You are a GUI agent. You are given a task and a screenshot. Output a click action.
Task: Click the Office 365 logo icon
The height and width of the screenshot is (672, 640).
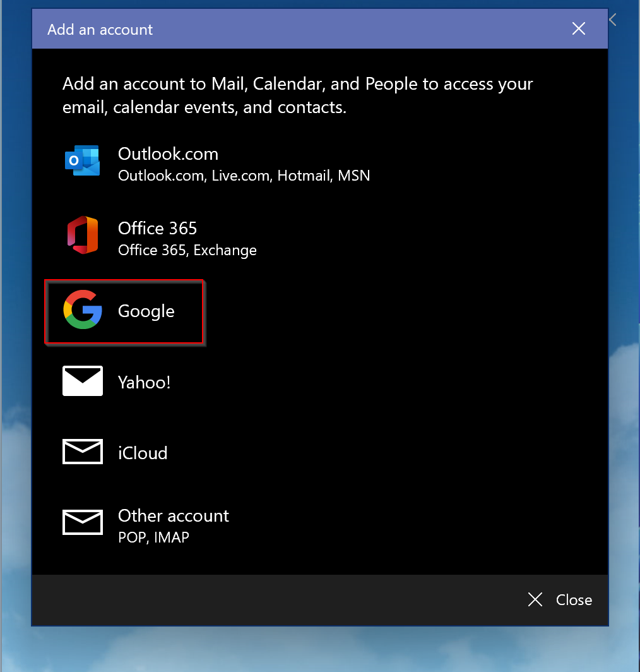coord(81,234)
